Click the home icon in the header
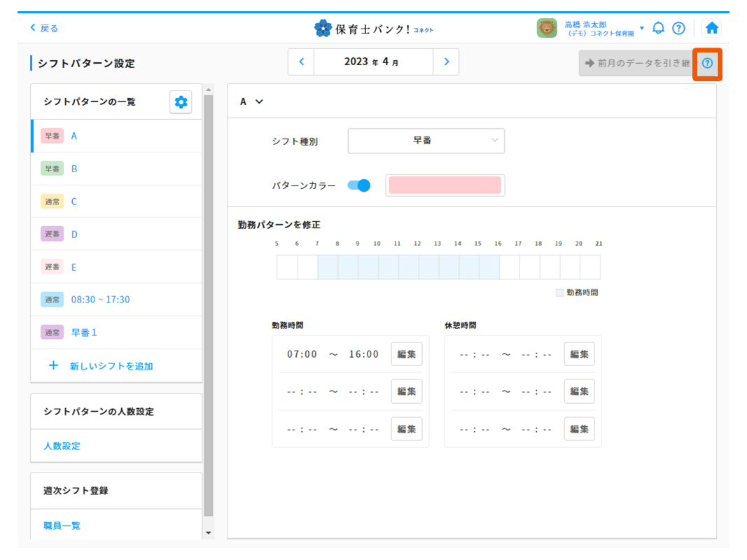The height and width of the screenshot is (560, 747). (x=712, y=28)
